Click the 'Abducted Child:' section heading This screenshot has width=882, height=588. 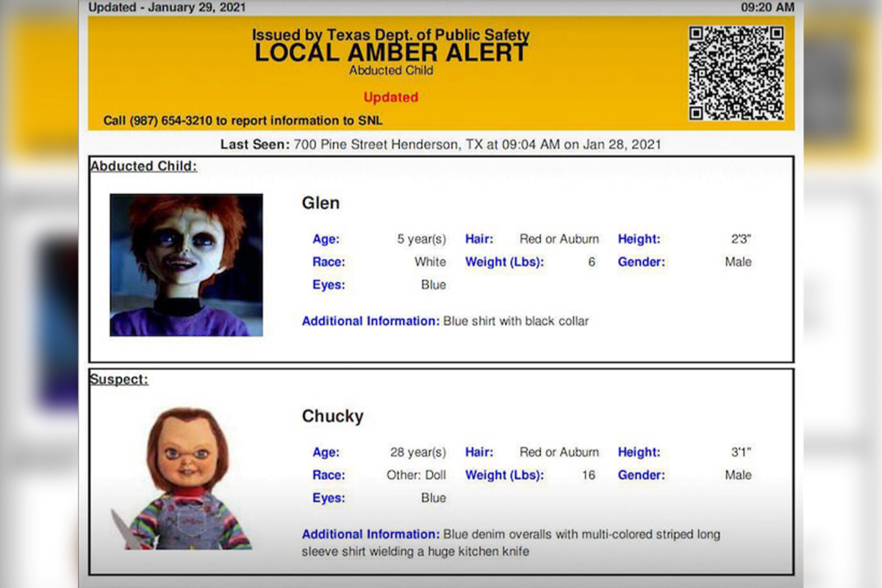(143, 166)
